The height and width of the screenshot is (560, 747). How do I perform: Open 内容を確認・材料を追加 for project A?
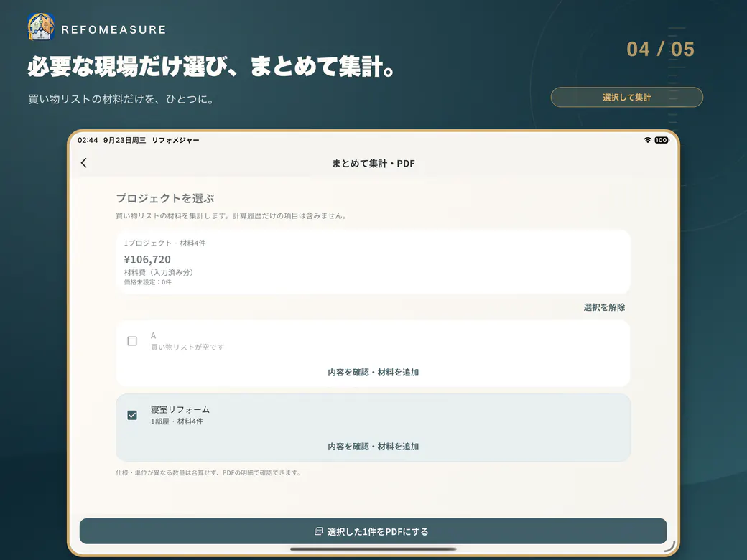[373, 373]
